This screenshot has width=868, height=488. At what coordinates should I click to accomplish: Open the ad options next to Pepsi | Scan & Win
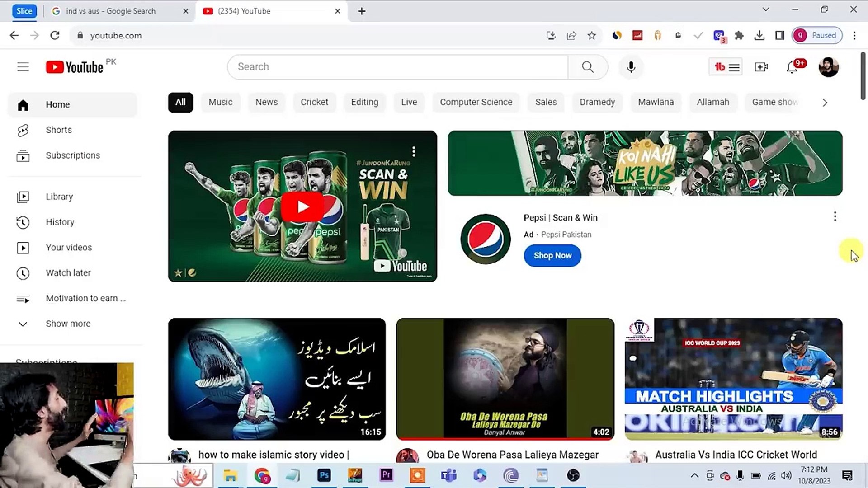pos(835,216)
